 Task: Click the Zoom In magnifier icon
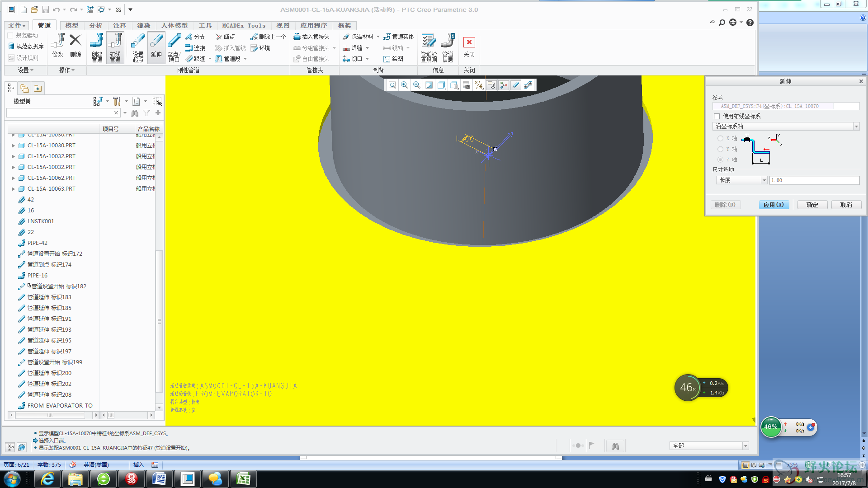click(x=405, y=85)
